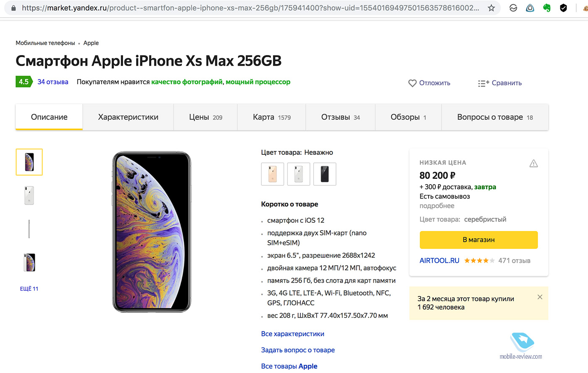
Task: Select the gold color swatch
Action: tap(273, 174)
